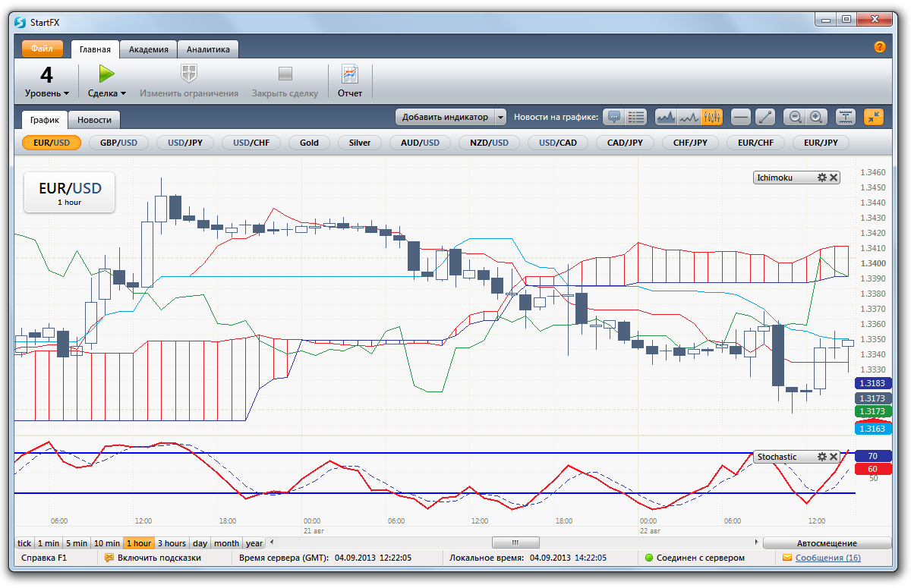Image resolution: width=911 pixels, height=588 pixels.
Task: Set timeframe to 1 min
Action: (49, 543)
